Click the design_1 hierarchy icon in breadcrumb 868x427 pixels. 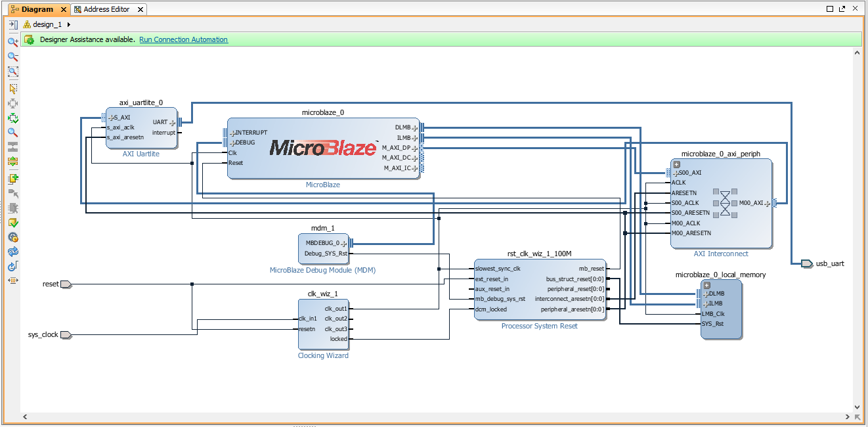coord(27,24)
